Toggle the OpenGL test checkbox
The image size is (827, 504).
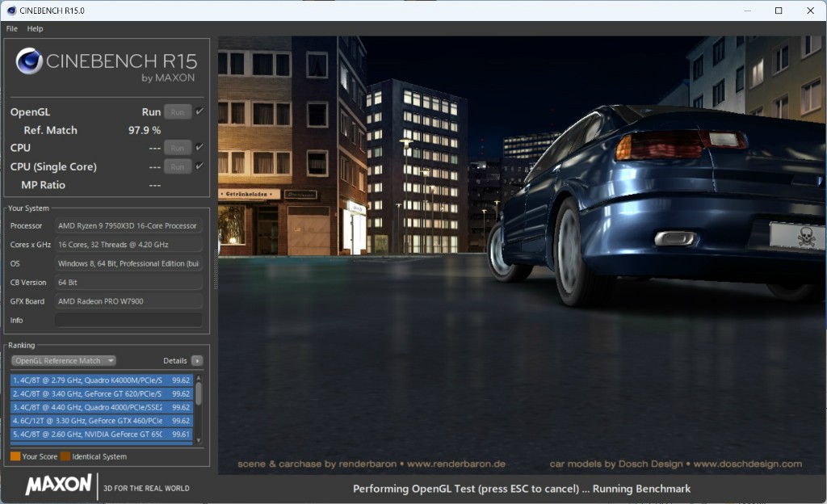click(x=199, y=111)
